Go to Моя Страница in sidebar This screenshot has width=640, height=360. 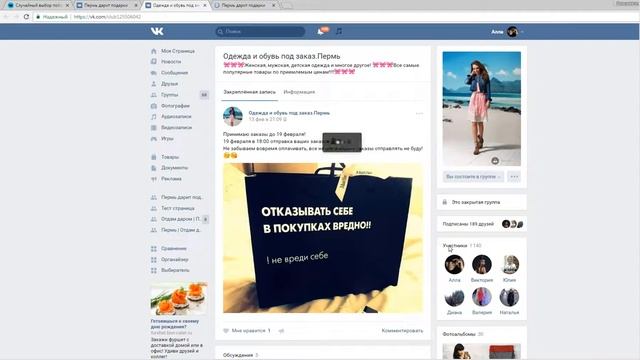pos(178,51)
